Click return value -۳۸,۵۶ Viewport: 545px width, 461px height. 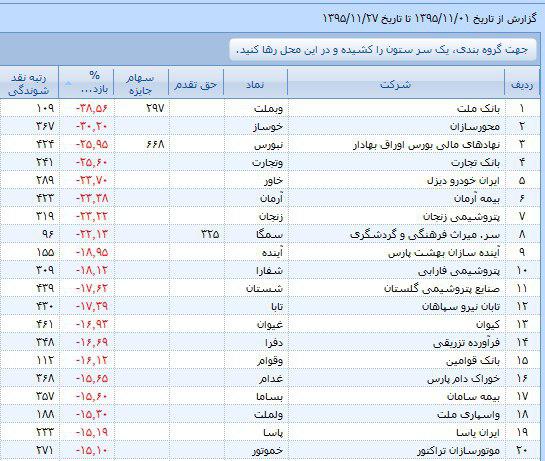[x=92, y=108]
